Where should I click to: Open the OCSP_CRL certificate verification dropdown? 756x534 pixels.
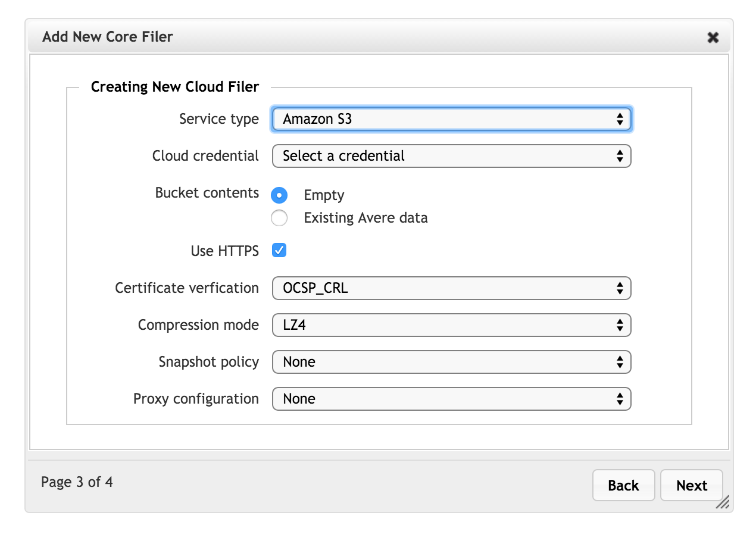[451, 289]
